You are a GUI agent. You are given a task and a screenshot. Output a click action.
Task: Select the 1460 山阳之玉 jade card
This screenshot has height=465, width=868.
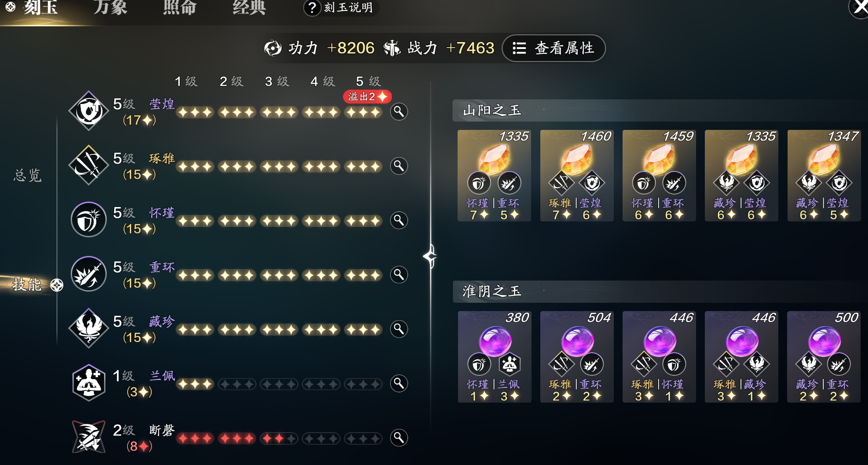pyautogui.click(x=577, y=176)
